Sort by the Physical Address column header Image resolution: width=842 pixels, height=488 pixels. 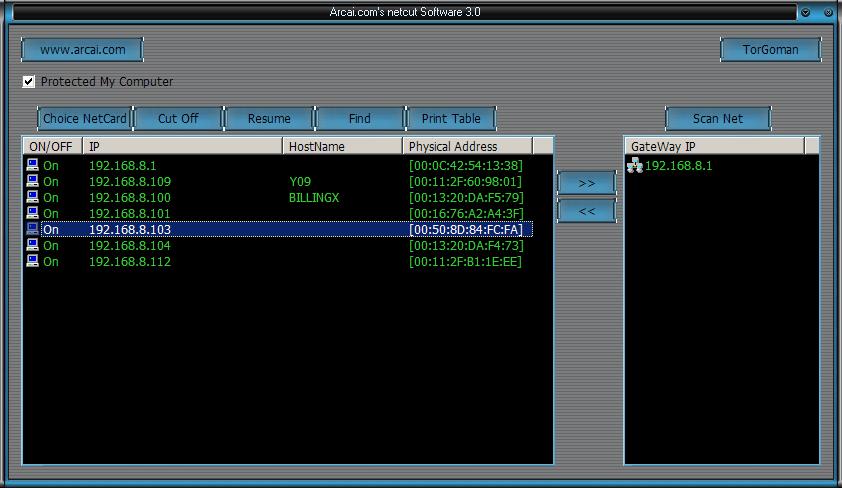(x=468, y=146)
